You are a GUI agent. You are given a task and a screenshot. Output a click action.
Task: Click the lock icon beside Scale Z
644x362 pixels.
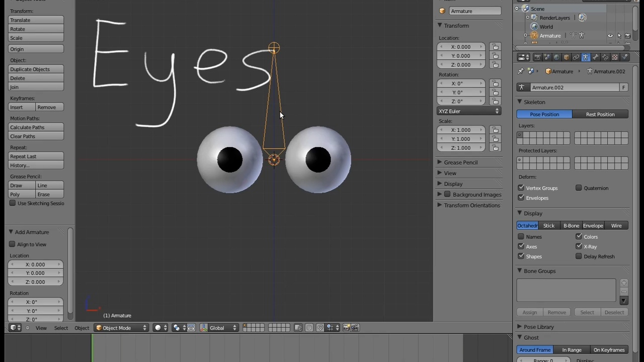[x=496, y=148]
